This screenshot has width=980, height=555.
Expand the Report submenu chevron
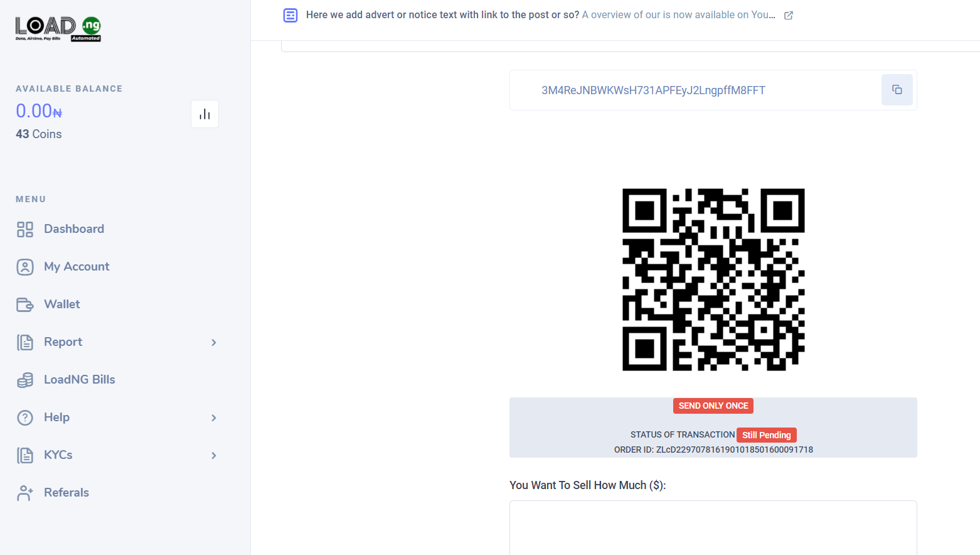point(214,342)
